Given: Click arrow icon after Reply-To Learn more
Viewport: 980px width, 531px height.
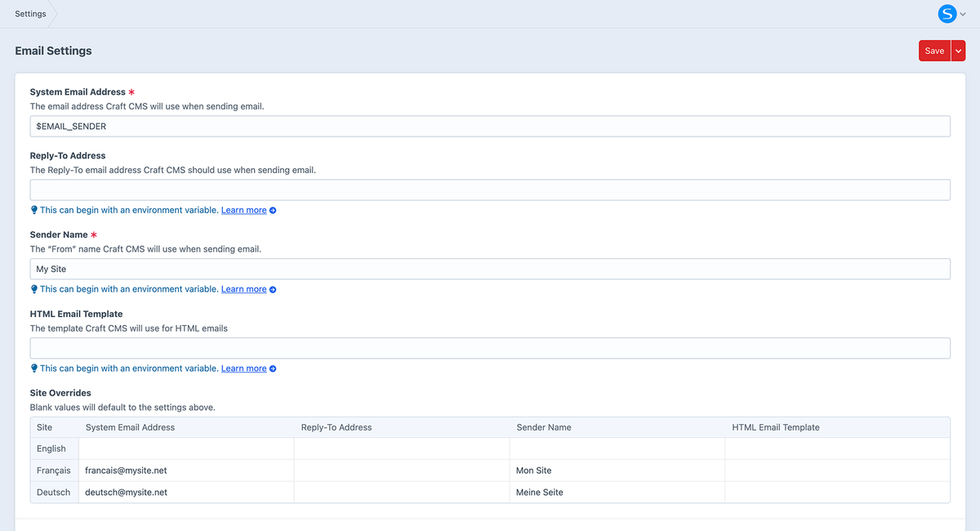Looking at the screenshot, I should point(273,211).
